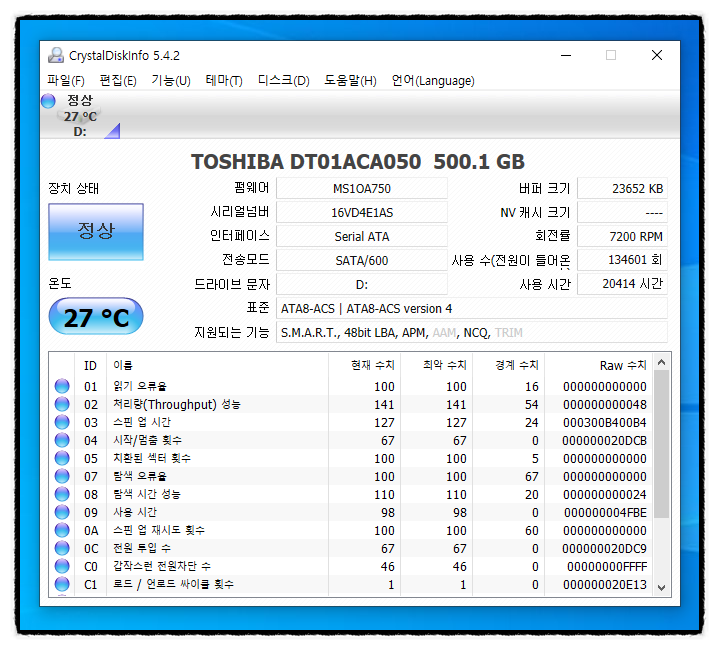719x650 pixels.
Task: Click the status orb for ID 04 row
Action: pyautogui.click(x=62, y=440)
